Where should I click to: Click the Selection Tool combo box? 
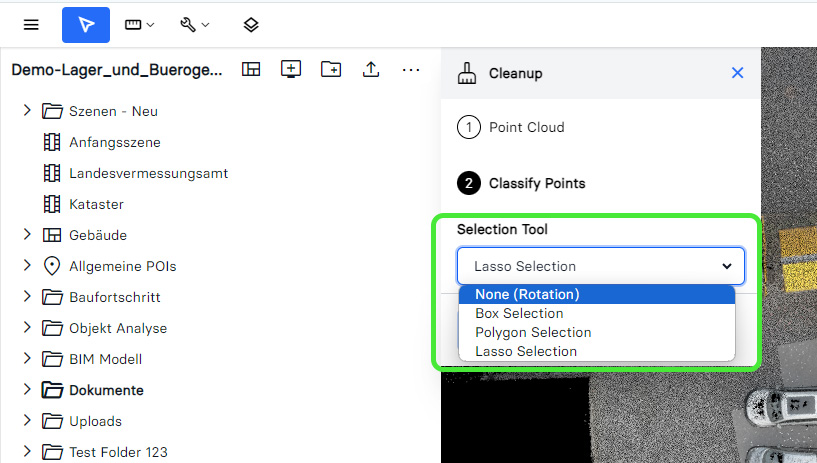click(x=600, y=266)
